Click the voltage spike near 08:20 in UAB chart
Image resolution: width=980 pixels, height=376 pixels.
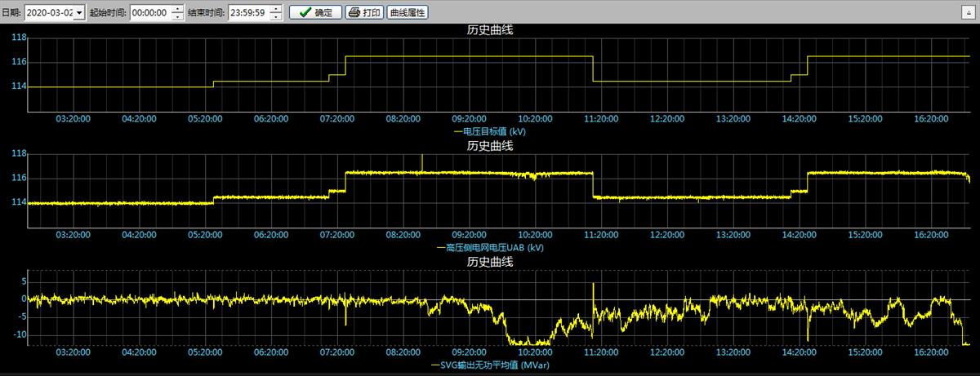point(421,161)
